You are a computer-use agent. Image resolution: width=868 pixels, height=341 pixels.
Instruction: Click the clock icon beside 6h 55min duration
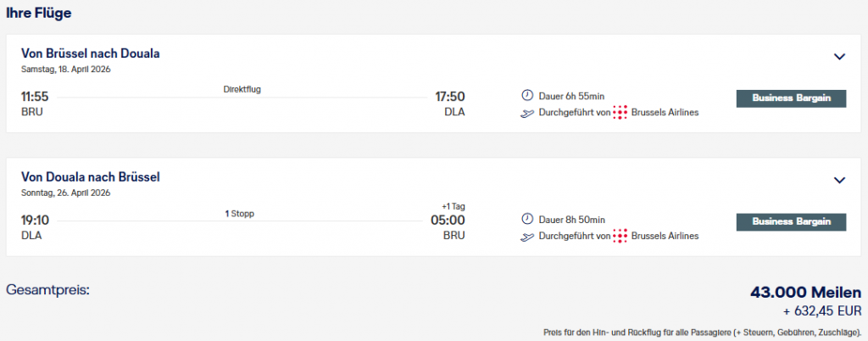pyautogui.click(x=527, y=96)
